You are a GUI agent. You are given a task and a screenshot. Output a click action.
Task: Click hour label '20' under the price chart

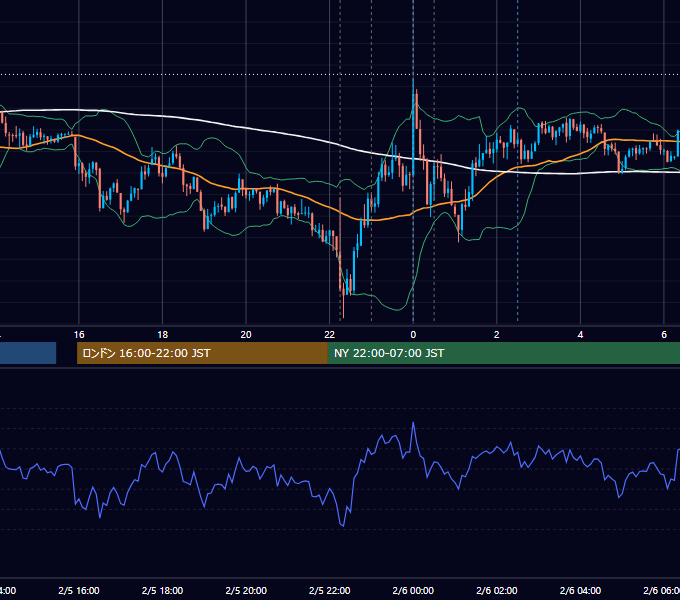click(246, 335)
